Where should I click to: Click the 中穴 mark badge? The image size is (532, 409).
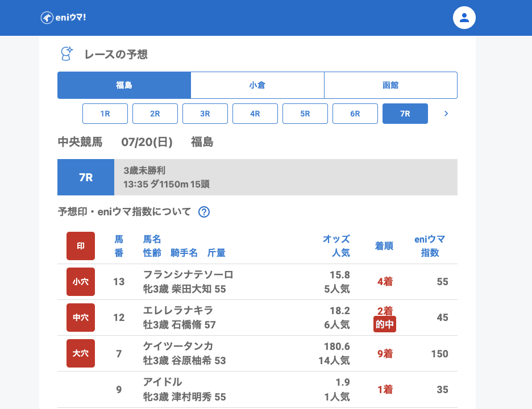81,318
